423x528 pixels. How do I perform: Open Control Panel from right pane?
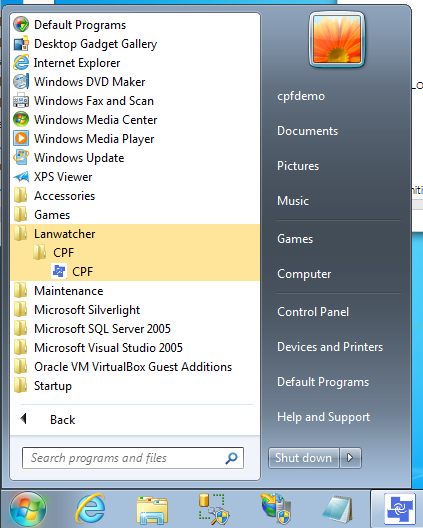pos(313,312)
